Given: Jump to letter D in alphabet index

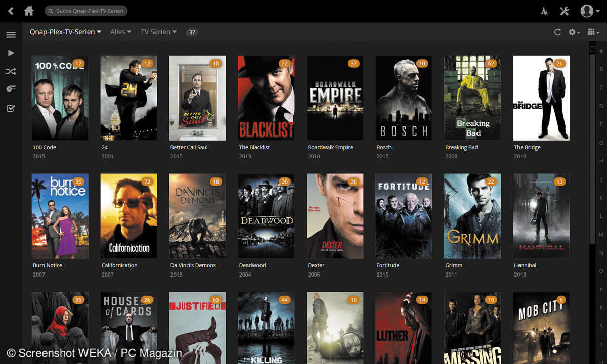Looking at the screenshot, I should (x=601, y=106).
